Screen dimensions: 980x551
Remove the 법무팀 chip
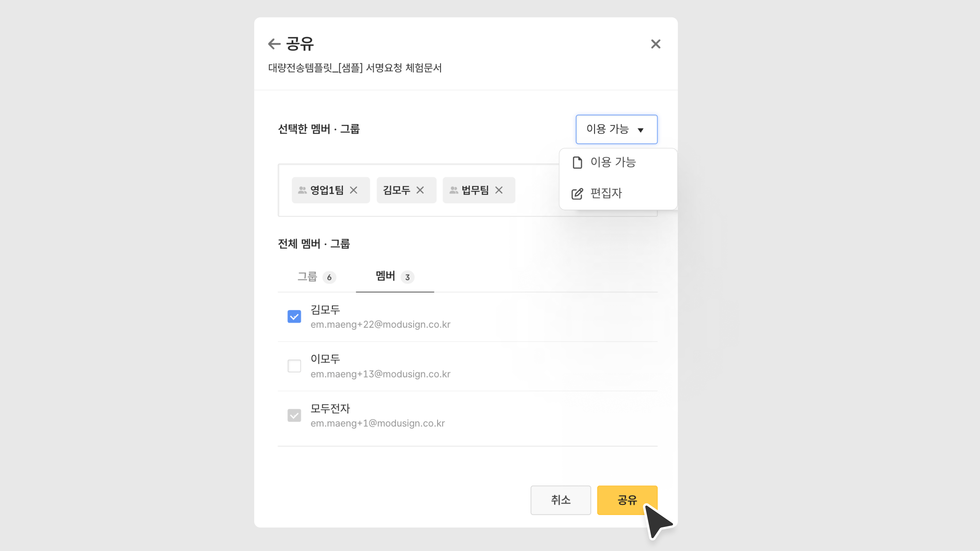tap(499, 190)
